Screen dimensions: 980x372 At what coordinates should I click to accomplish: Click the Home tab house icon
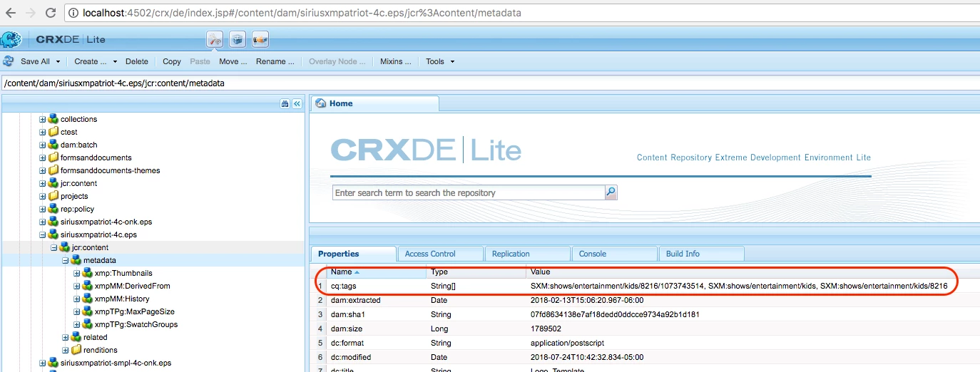click(320, 103)
